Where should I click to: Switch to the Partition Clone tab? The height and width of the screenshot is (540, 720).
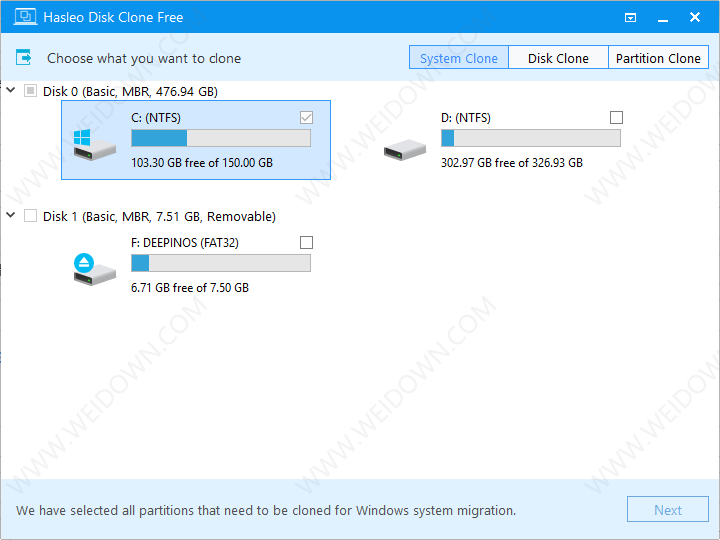[x=658, y=57]
